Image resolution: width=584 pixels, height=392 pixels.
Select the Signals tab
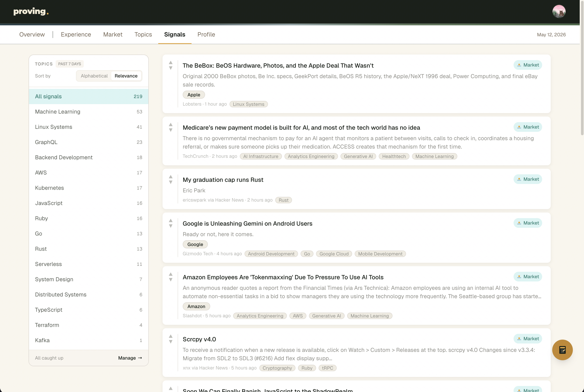(x=175, y=35)
